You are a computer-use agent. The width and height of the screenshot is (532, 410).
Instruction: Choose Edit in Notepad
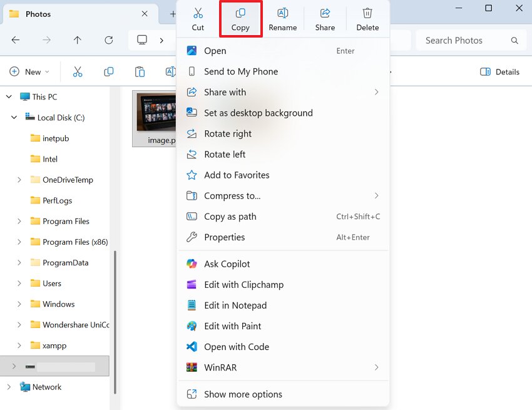283,305
